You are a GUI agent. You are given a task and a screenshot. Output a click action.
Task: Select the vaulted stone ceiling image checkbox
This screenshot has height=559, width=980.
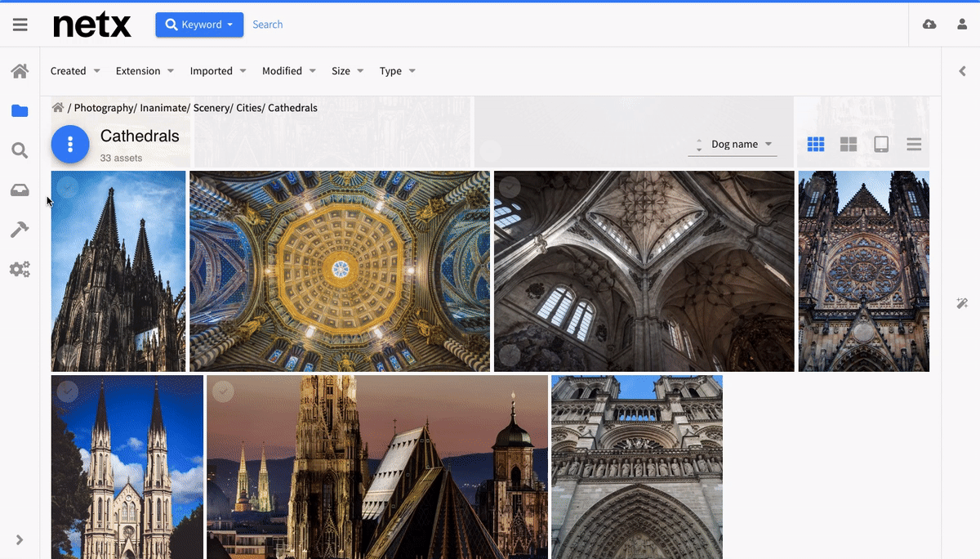click(510, 188)
